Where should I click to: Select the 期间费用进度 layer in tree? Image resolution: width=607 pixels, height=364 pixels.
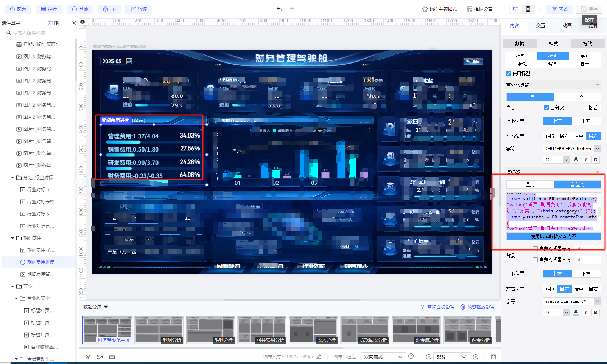39,262
